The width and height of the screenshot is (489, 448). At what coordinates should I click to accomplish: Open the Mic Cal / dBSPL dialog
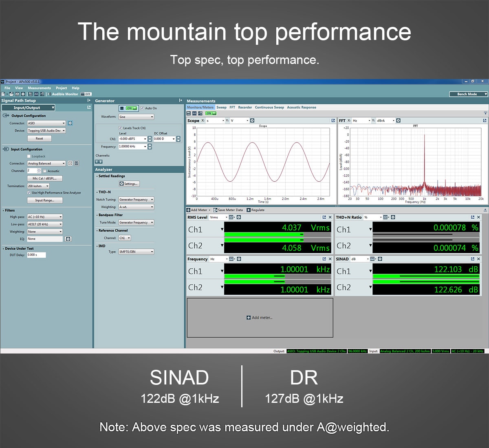pos(44,178)
